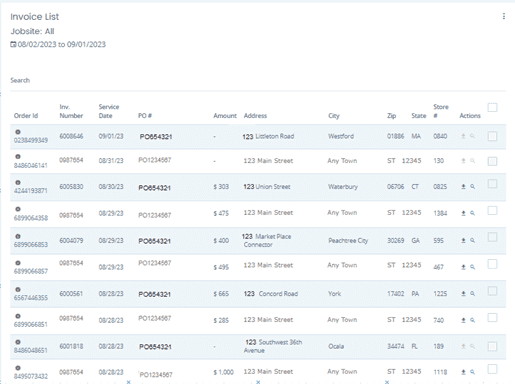515x384 pixels.
Task: Expand order 8486046141 using its circle icon
Action: pyautogui.click(x=18, y=157)
